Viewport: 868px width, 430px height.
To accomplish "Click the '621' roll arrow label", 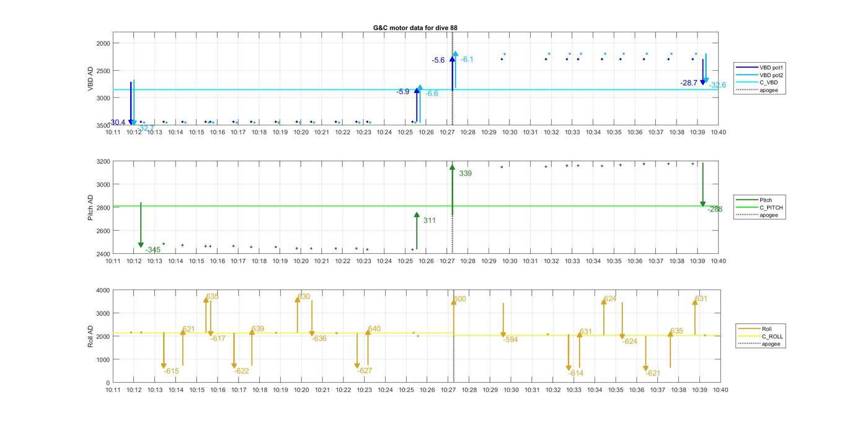I will coord(188,329).
